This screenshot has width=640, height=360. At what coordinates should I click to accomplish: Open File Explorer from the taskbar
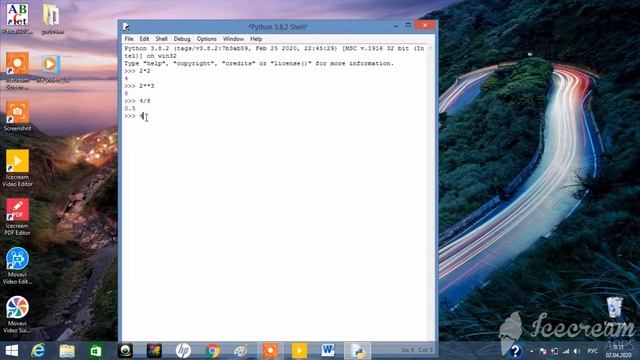(x=67, y=351)
